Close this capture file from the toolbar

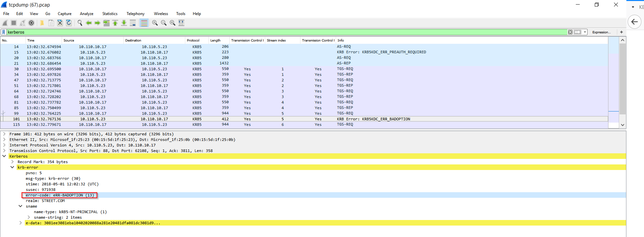60,23
